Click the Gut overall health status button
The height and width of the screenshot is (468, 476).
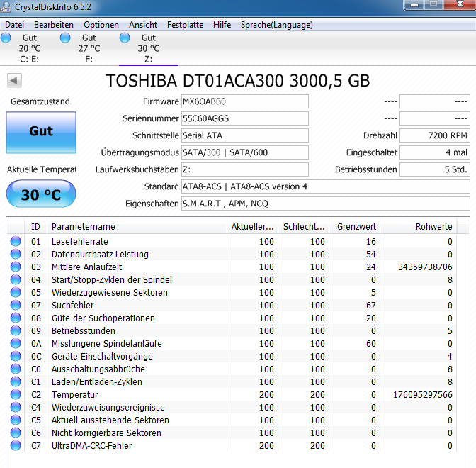41,132
